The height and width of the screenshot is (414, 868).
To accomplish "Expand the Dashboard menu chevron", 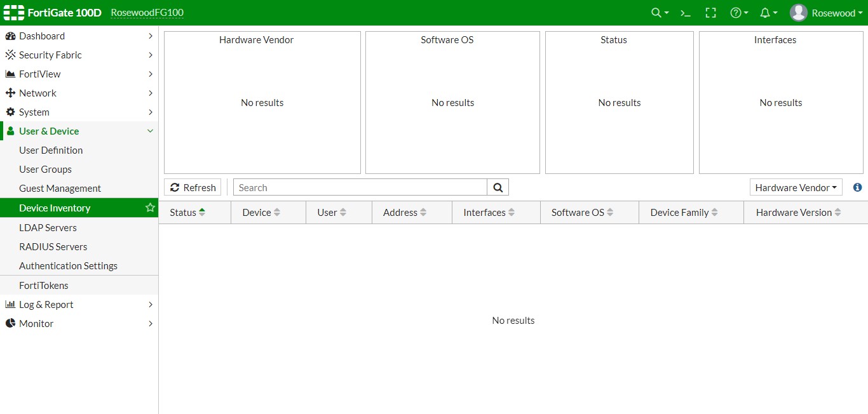I will pos(151,36).
